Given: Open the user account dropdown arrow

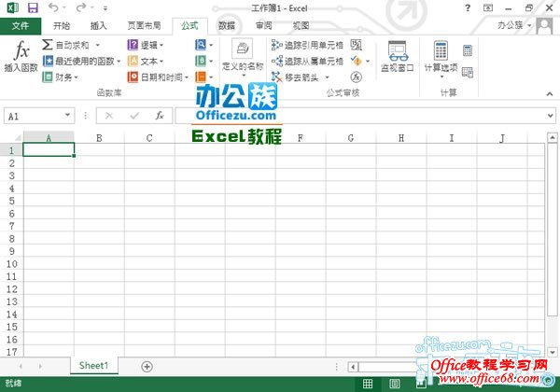Looking at the screenshot, I should pyautogui.click(x=529, y=25).
